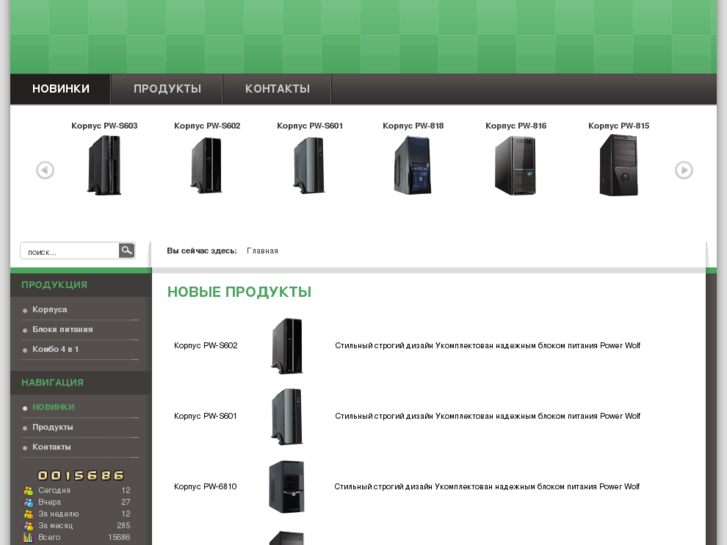Select Продукты in the Навигация sidebar
This screenshot has height=545, width=727.
53,427
